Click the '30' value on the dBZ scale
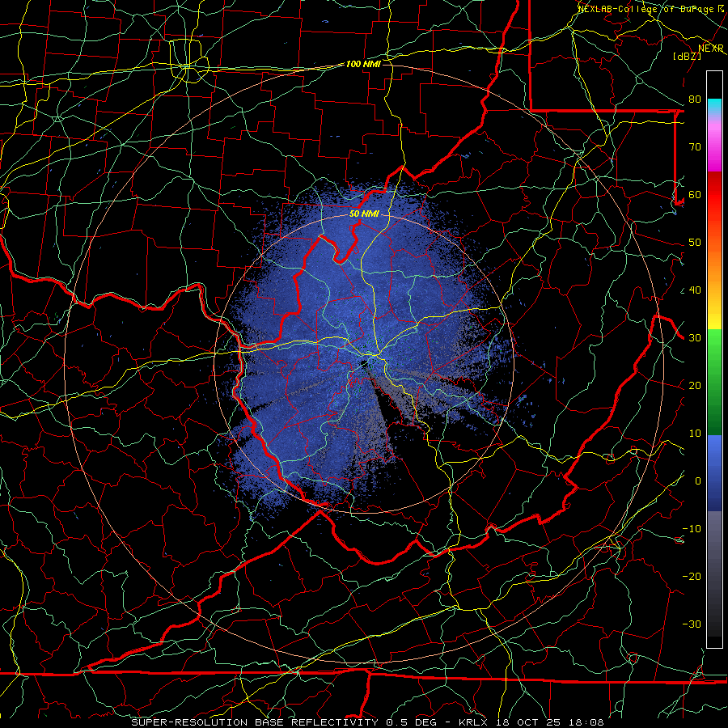Image resolution: width=728 pixels, height=728 pixels. [695, 338]
